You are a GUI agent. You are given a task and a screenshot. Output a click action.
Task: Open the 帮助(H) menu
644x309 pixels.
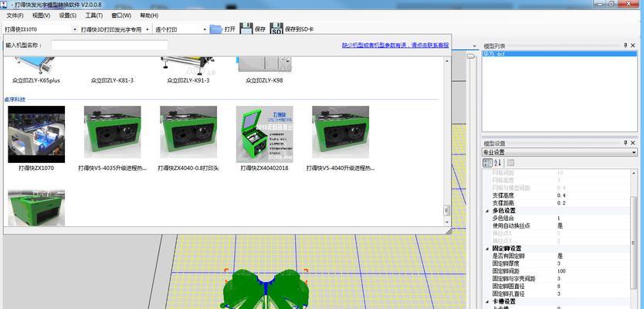pos(149,15)
